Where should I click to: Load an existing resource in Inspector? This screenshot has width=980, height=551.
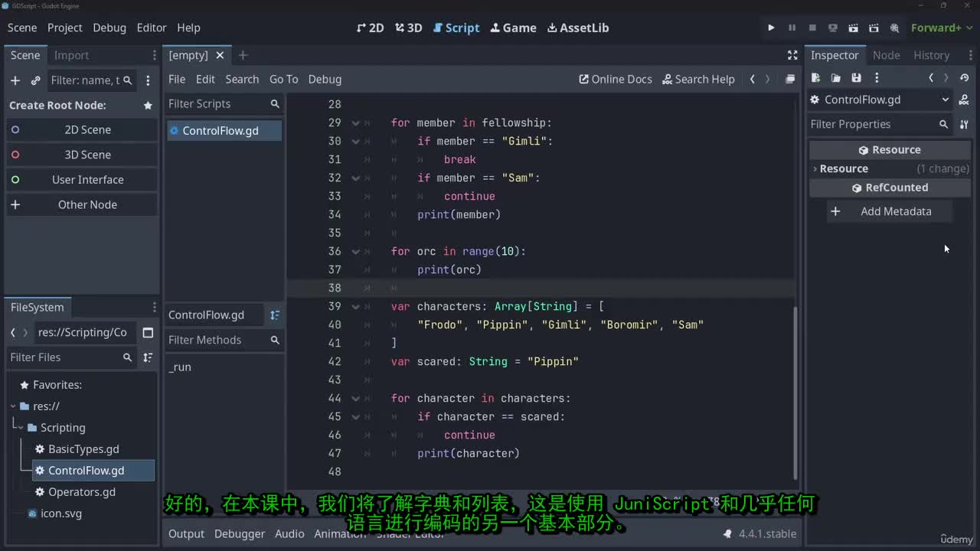(x=836, y=78)
